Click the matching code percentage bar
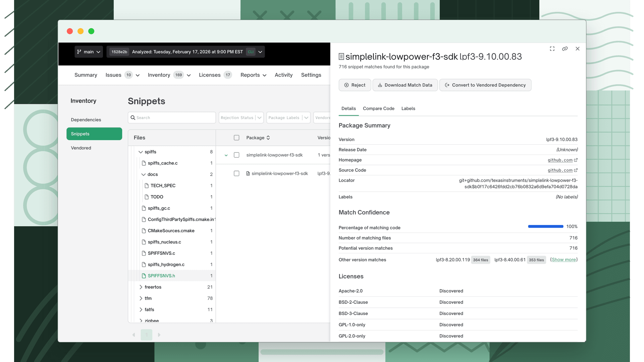 click(x=546, y=227)
